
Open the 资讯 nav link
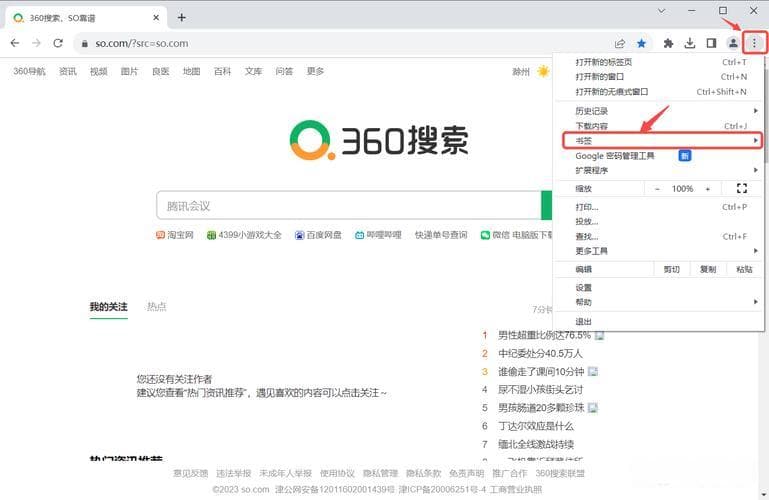click(x=68, y=72)
